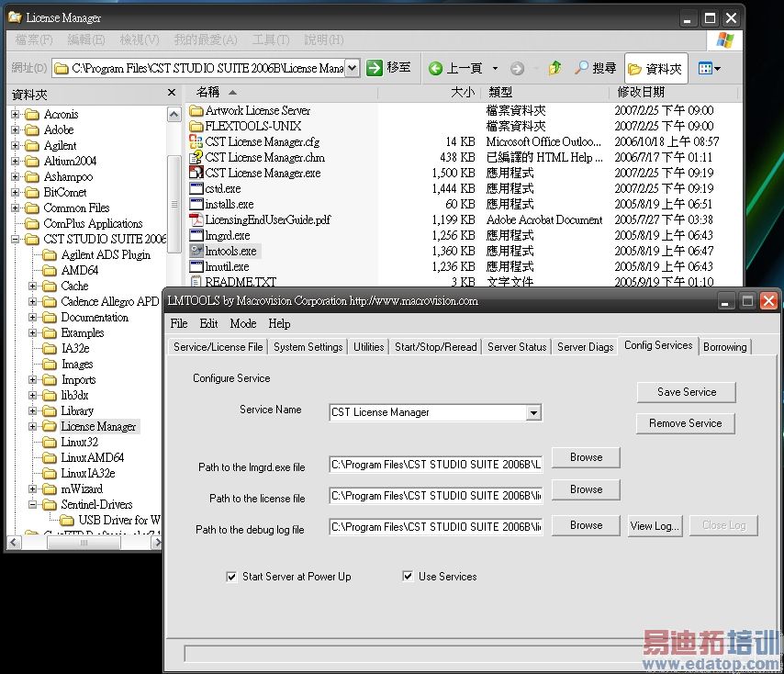Select the LicensingEndUserGuide.pdf icon
784x674 pixels.
tap(196, 219)
